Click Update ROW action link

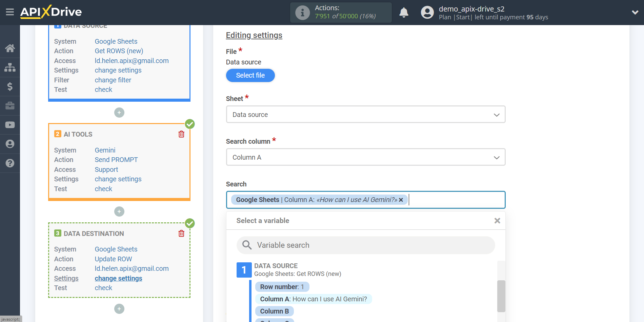click(x=113, y=259)
